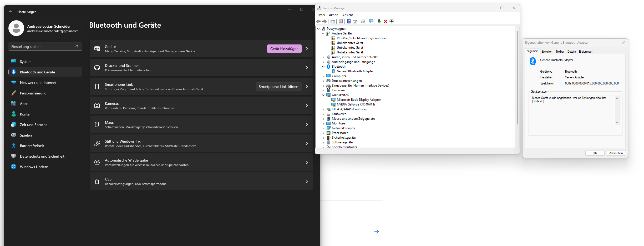
Task: Collapse the Grafikkarten node
Action: pyautogui.click(x=323, y=95)
